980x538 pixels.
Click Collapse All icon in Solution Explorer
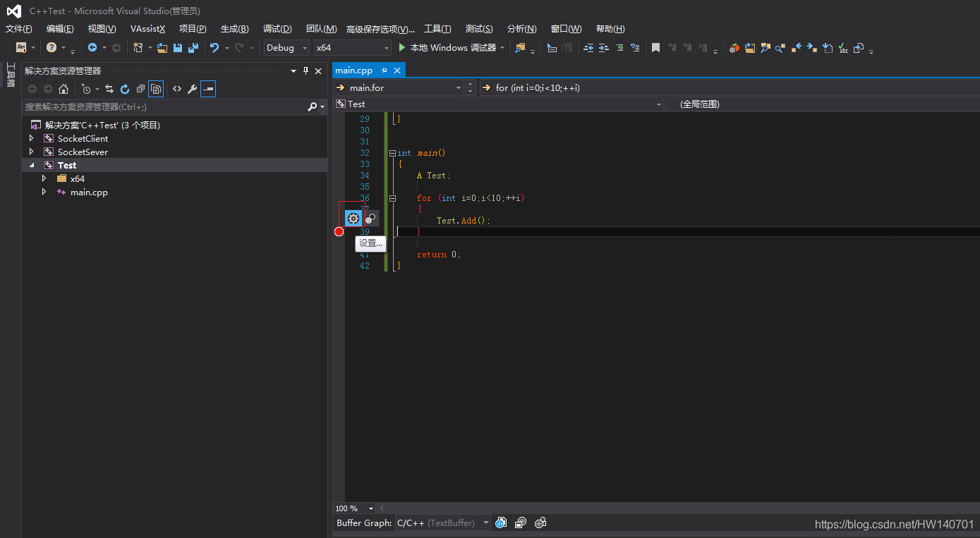click(x=140, y=89)
